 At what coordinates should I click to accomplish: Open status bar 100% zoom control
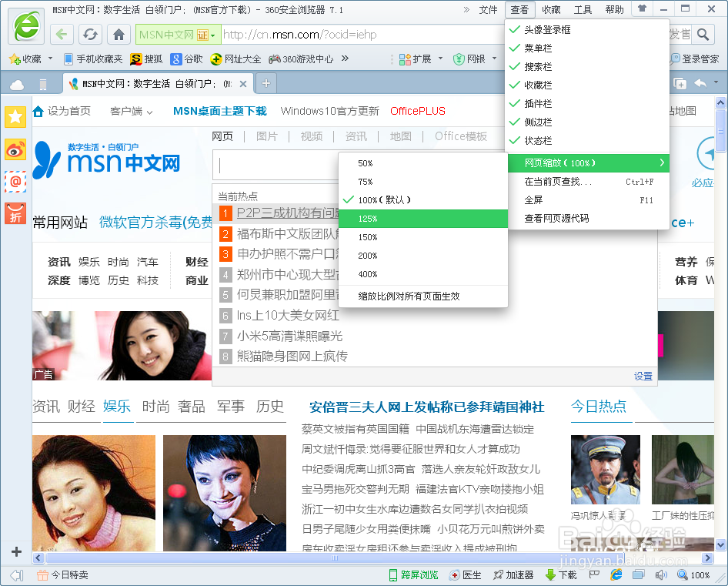pyautogui.click(x=693, y=575)
